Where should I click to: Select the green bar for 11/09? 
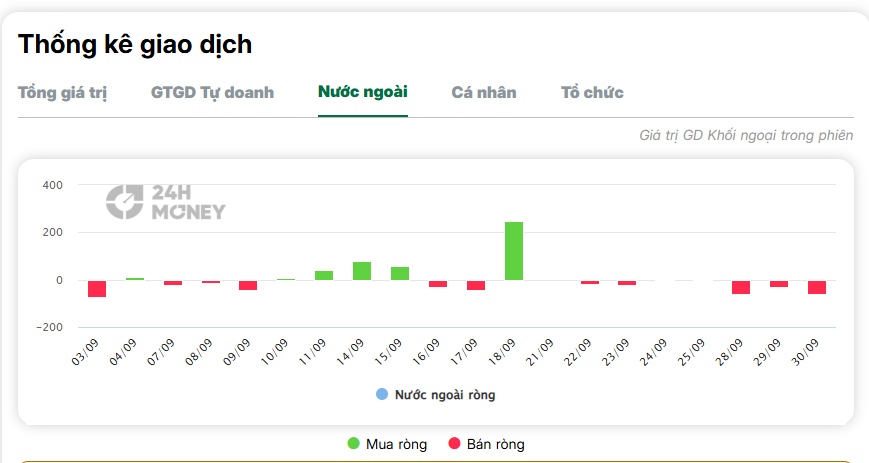pos(324,276)
